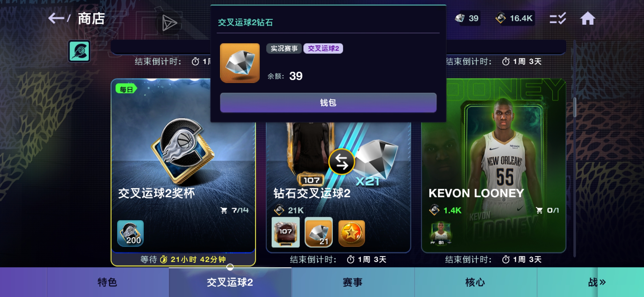This screenshot has width=644, height=297.
Task: Expand more tabs via 战 chevron
Action: click(x=597, y=282)
